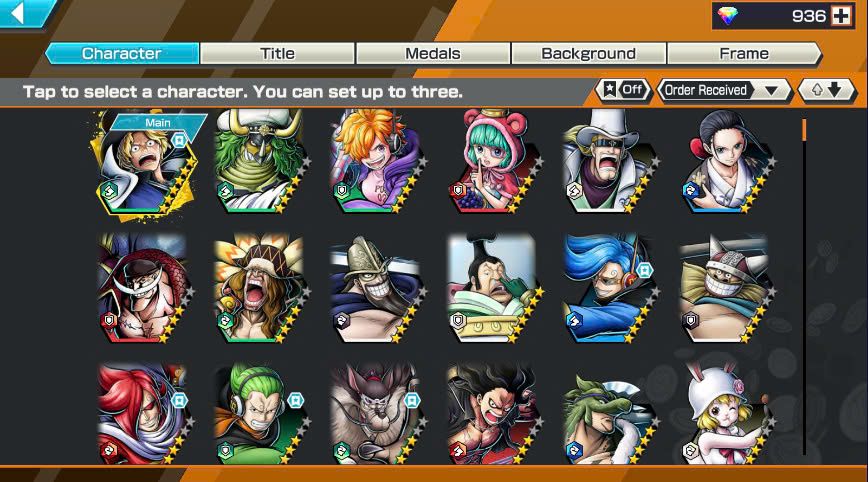This screenshot has width=868, height=482.
Task: Go to the Background tab
Action: coord(588,54)
